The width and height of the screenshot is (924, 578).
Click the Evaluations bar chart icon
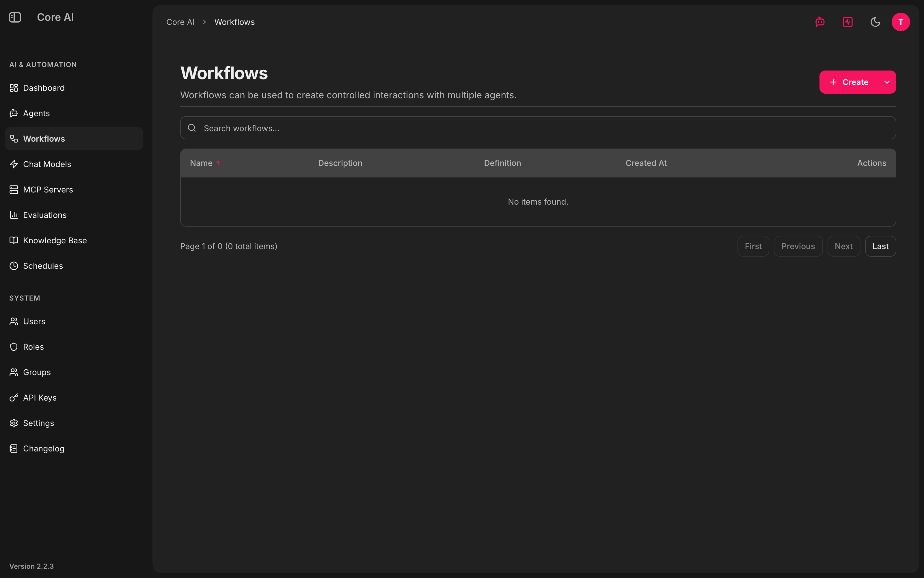coord(14,215)
